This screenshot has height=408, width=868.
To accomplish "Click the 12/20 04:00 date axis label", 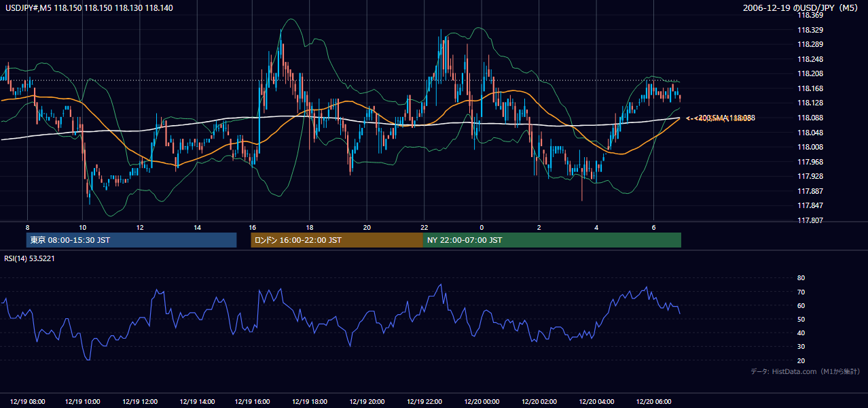I will pos(596,402).
